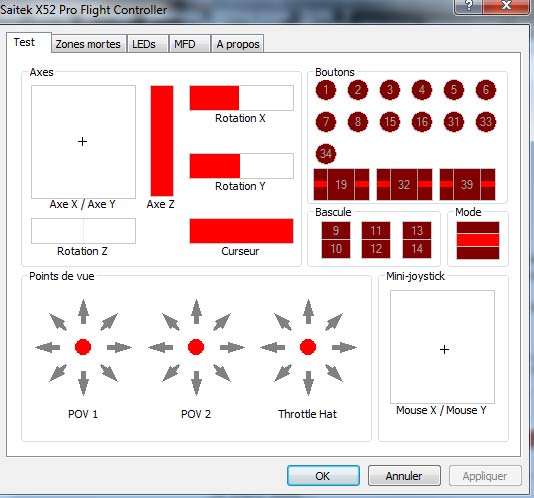Click Bascule switch indicator 10
534x498 pixels.
(x=336, y=249)
